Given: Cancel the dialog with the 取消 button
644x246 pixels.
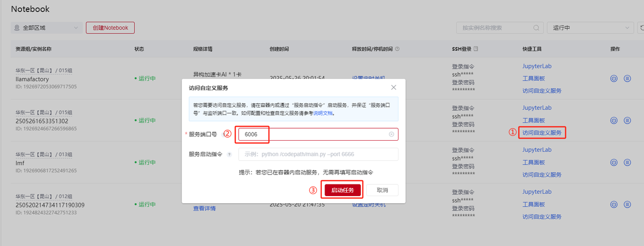Looking at the screenshot, I should click(x=382, y=190).
